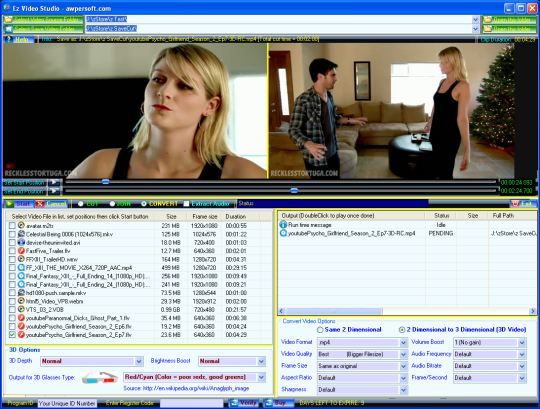Select the JOIN mode radio button
Viewport: 540px width, 409px height.
pyautogui.click(x=112, y=204)
